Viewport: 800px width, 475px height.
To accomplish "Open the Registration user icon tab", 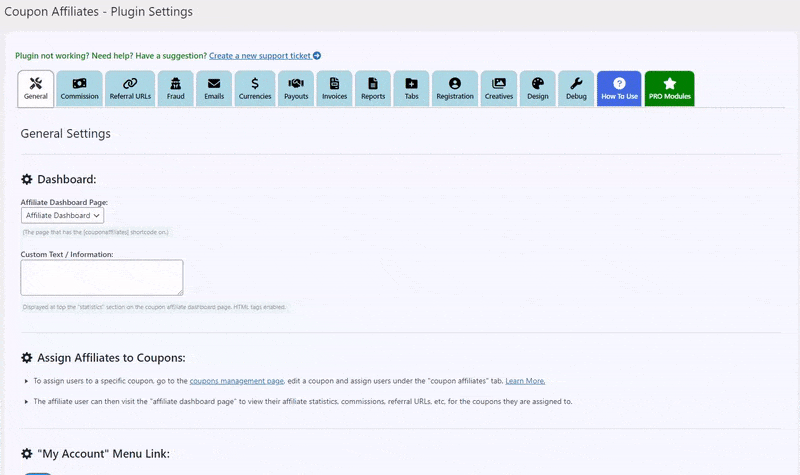I will tap(455, 89).
